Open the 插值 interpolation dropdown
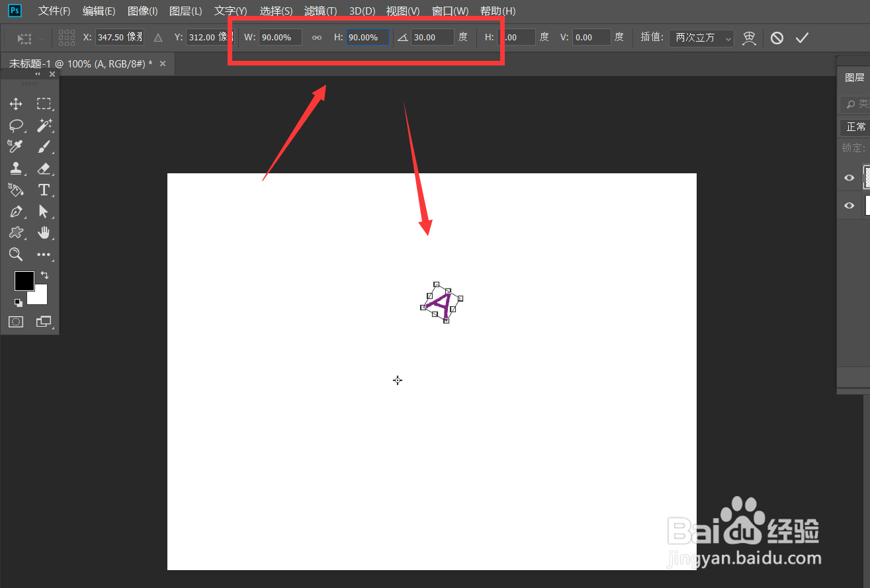The height and width of the screenshot is (588, 870). click(x=701, y=38)
